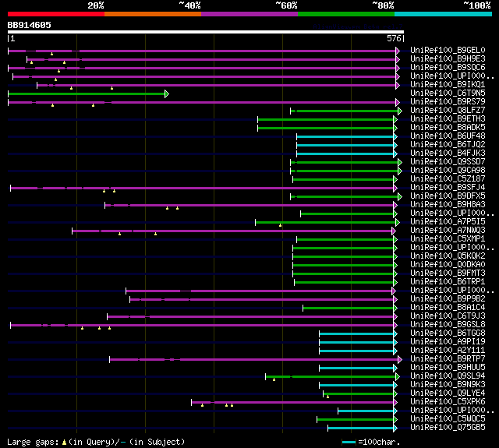Select the UniRef100_Q75GB5 label
The image size is (499, 448).
click(448, 428)
